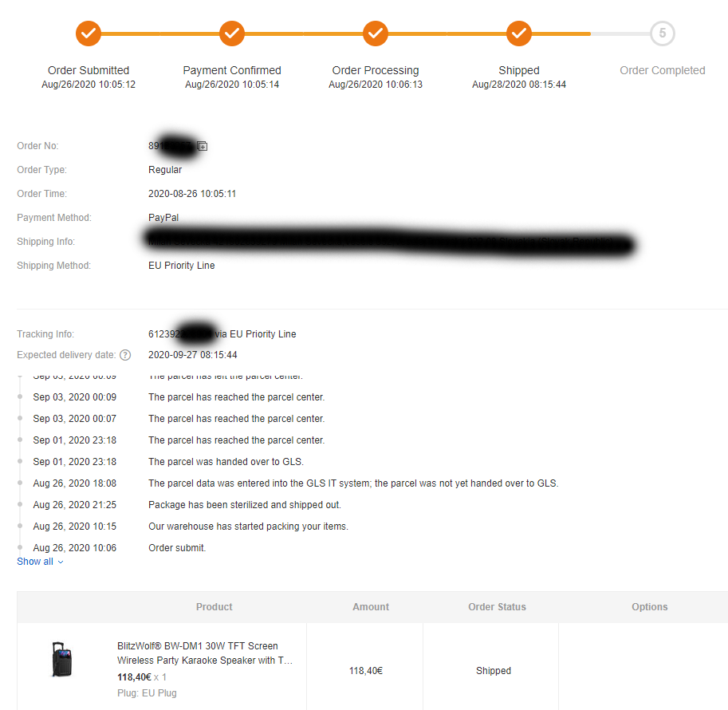Select the Options column header
This screenshot has height=710, width=728.
[x=649, y=607]
